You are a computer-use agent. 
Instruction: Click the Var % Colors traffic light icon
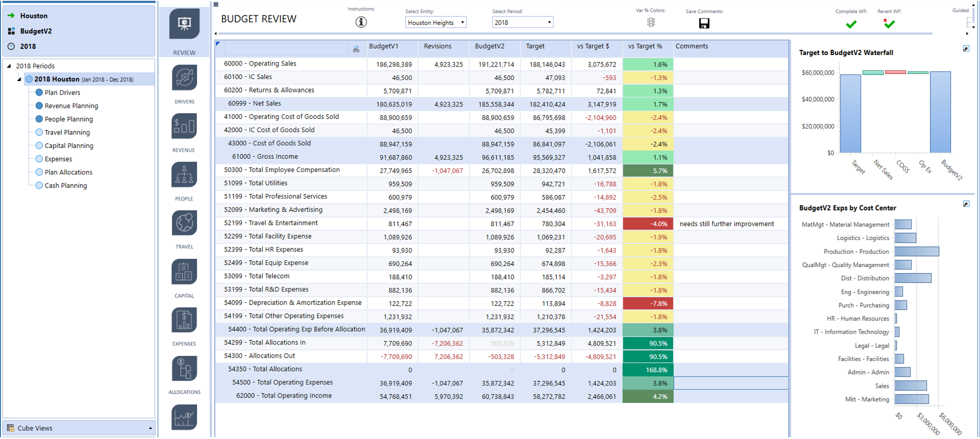(x=650, y=22)
